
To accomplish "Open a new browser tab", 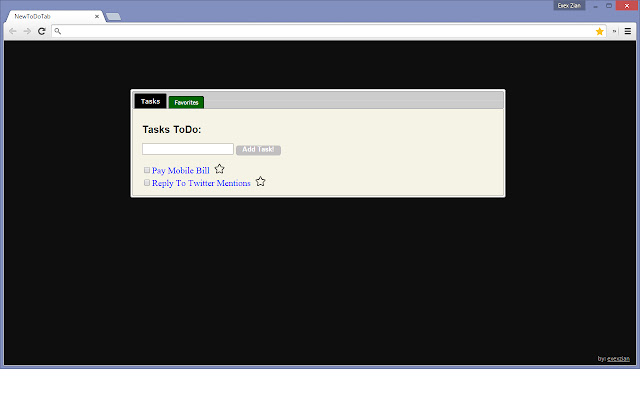I will click(113, 17).
